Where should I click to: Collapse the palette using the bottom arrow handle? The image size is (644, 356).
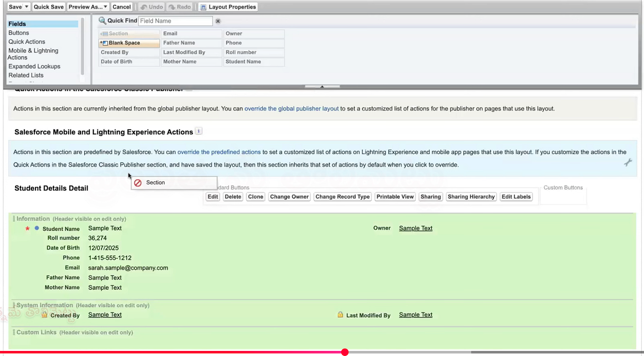point(322,86)
